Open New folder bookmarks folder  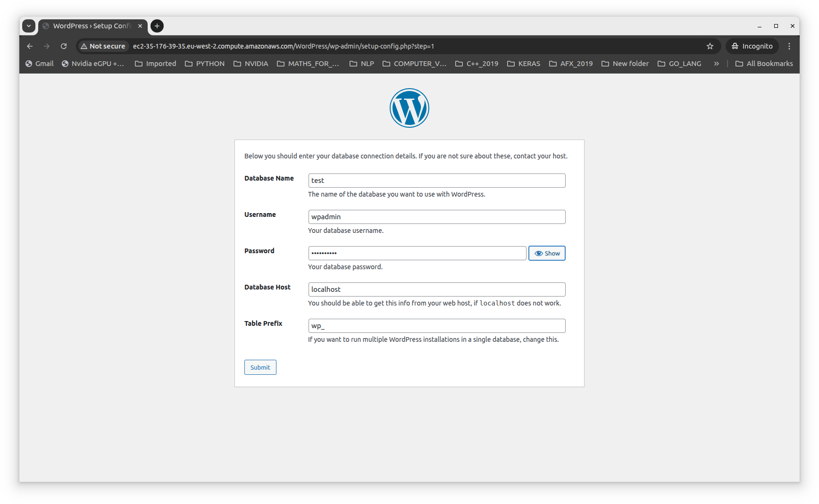625,64
